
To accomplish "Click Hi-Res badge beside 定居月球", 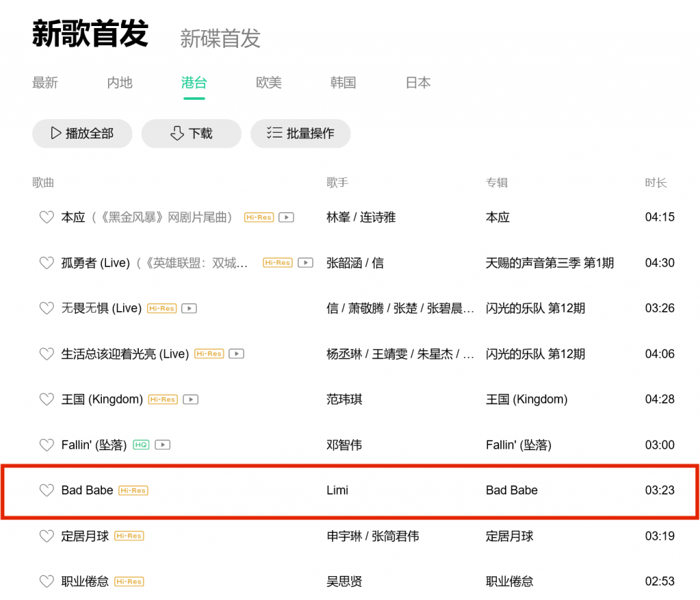I will coord(129,536).
